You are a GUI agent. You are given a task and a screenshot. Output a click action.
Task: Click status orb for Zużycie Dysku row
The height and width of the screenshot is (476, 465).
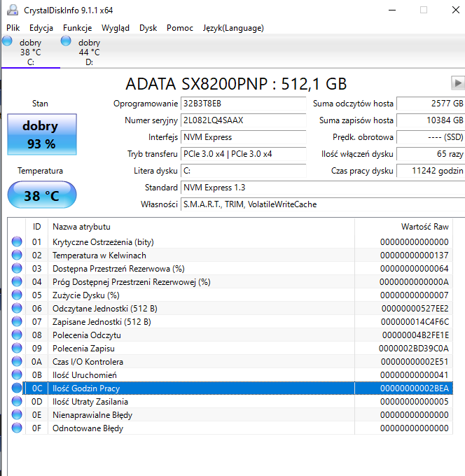pyautogui.click(x=17, y=295)
